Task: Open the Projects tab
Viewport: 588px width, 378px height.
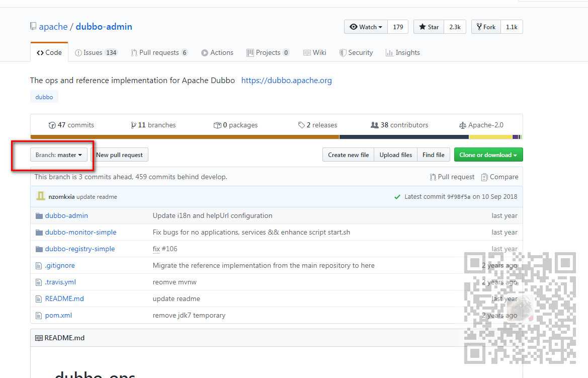Action: point(268,52)
